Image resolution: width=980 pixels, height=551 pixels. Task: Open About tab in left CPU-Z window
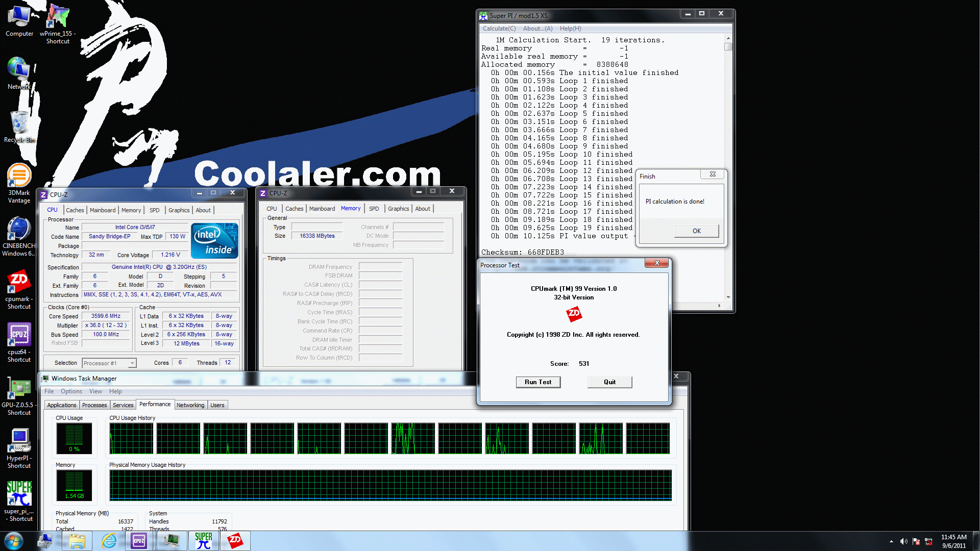[x=203, y=210]
